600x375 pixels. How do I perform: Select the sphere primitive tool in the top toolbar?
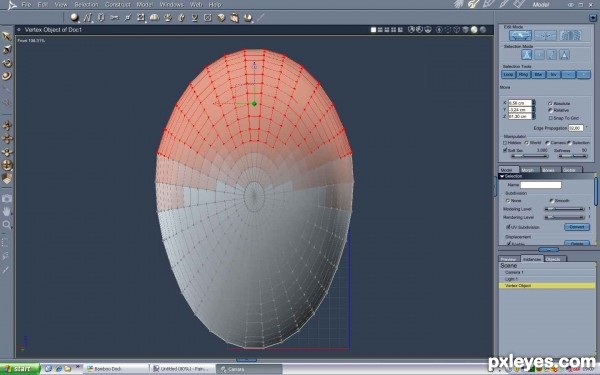75,17
